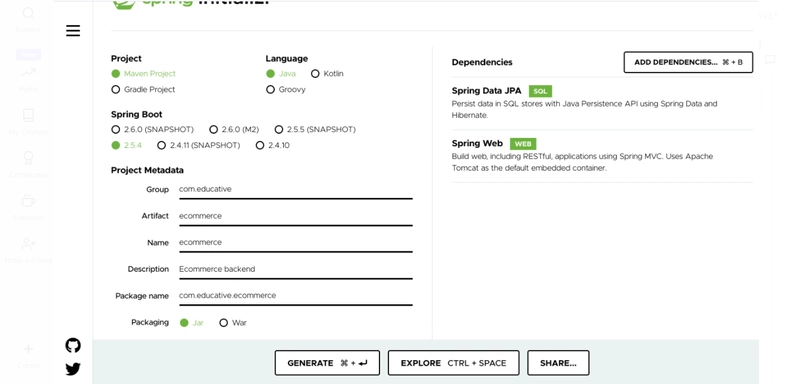Open the Twitter bird icon link

pyautogui.click(x=73, y=369)
